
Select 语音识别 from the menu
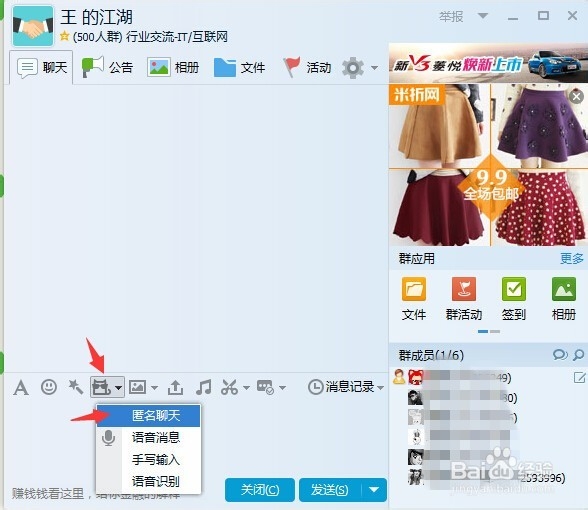148,481
